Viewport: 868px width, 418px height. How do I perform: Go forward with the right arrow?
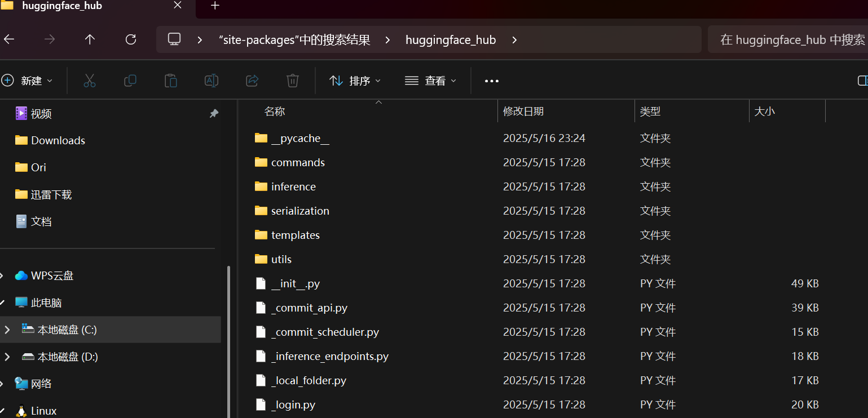(x=50, y=39)
